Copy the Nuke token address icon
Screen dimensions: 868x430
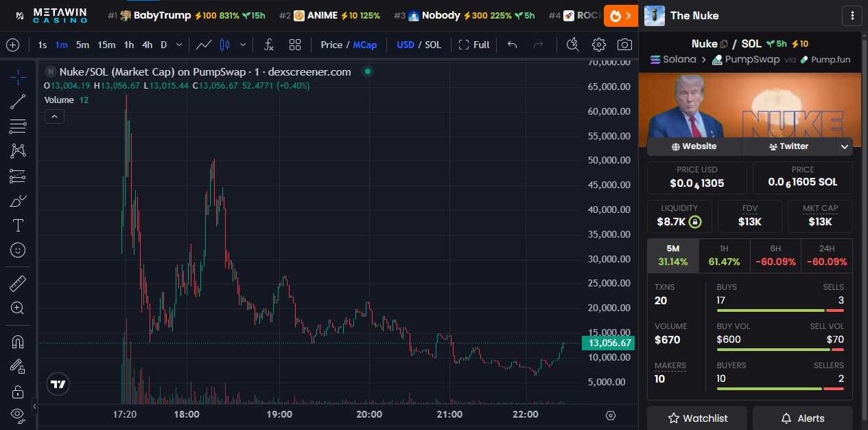[724, 44]
